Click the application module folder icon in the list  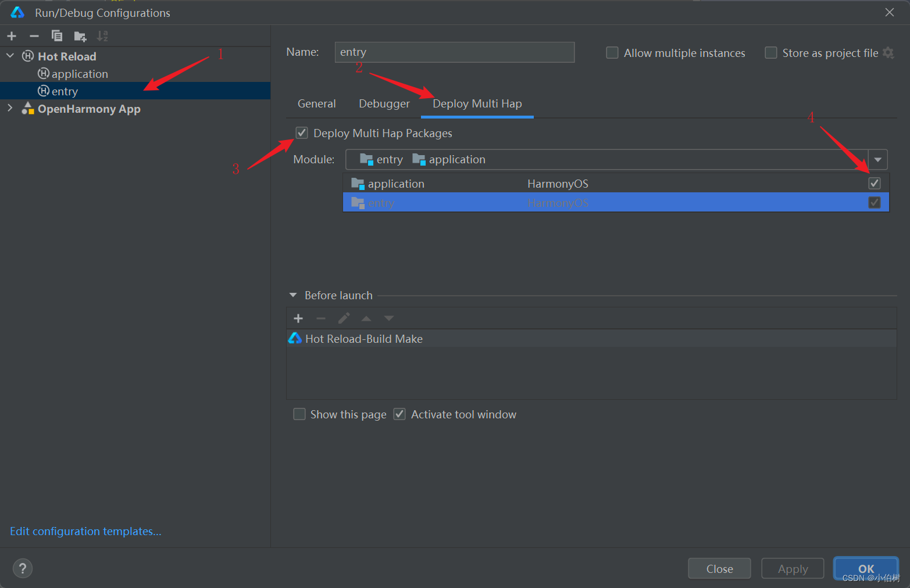tap(358, 184)
